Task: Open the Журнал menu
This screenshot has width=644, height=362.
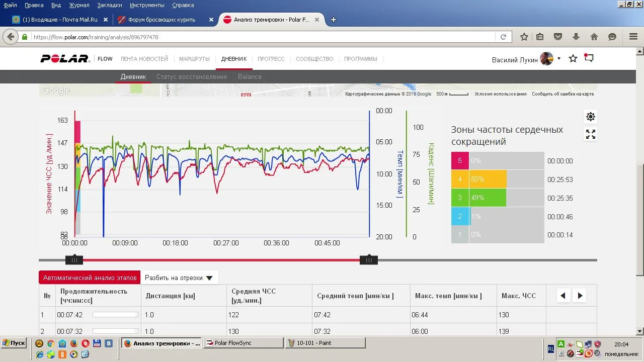Action: (79, 5)
